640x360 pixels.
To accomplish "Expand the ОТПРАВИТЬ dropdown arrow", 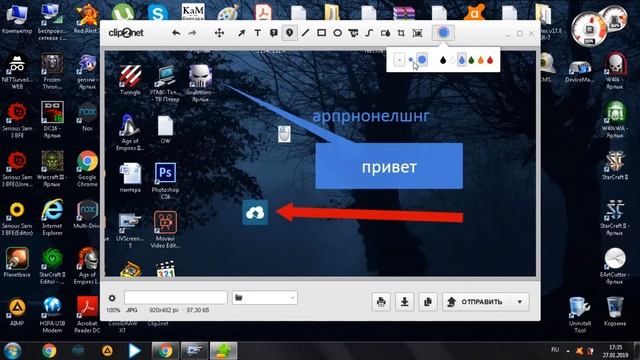I will pyautogui.click(x=520, y=302).
